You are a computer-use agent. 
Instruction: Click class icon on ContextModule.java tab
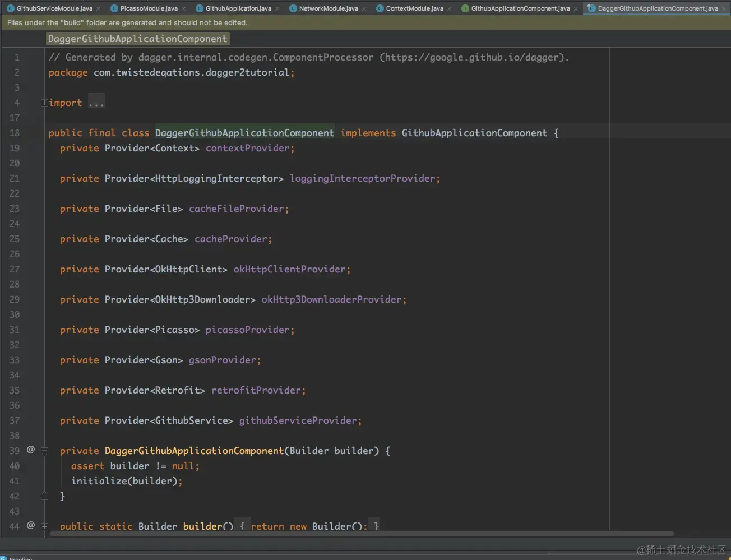[x=380, y=8]
